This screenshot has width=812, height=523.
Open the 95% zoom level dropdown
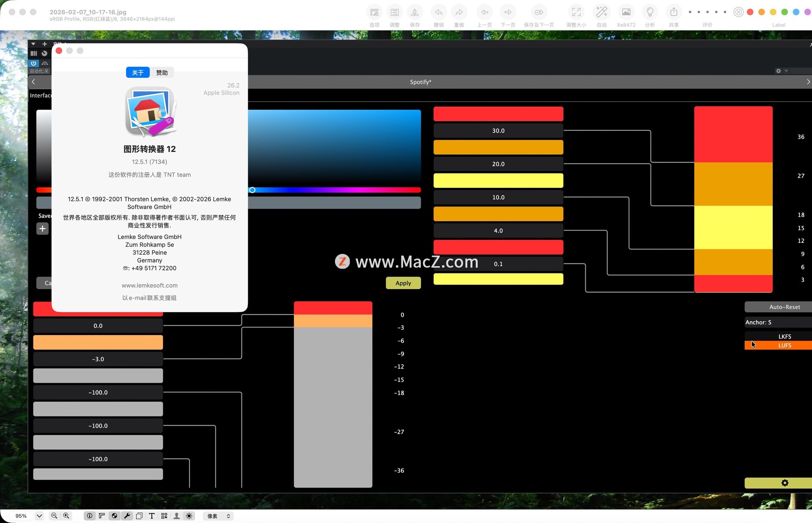pos(39,516)
